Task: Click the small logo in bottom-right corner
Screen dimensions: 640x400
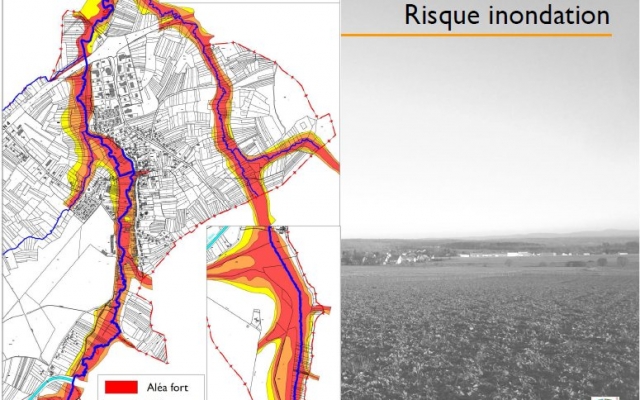Action: 625,394
